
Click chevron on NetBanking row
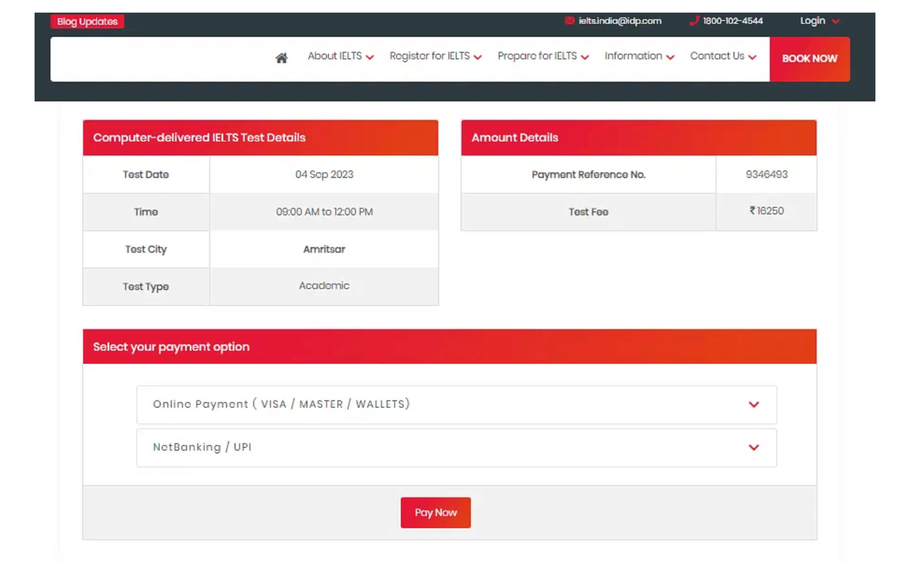click(x=753, y=447)
